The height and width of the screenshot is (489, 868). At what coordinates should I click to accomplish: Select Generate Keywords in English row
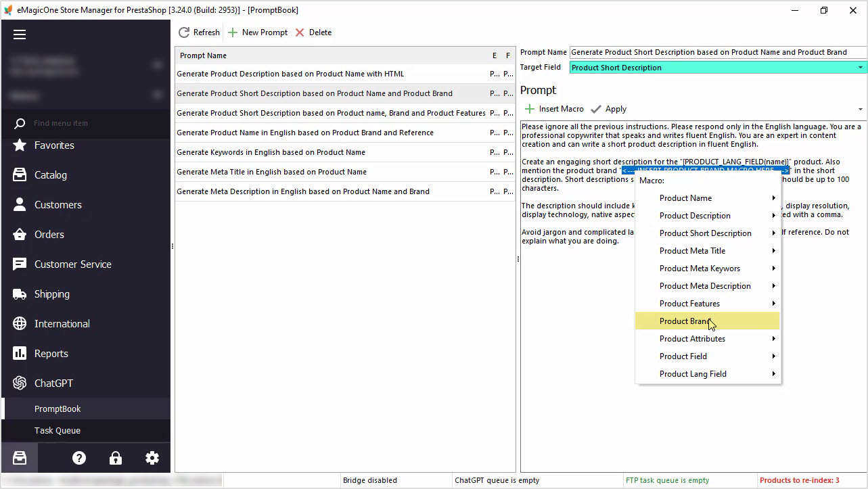345,152
